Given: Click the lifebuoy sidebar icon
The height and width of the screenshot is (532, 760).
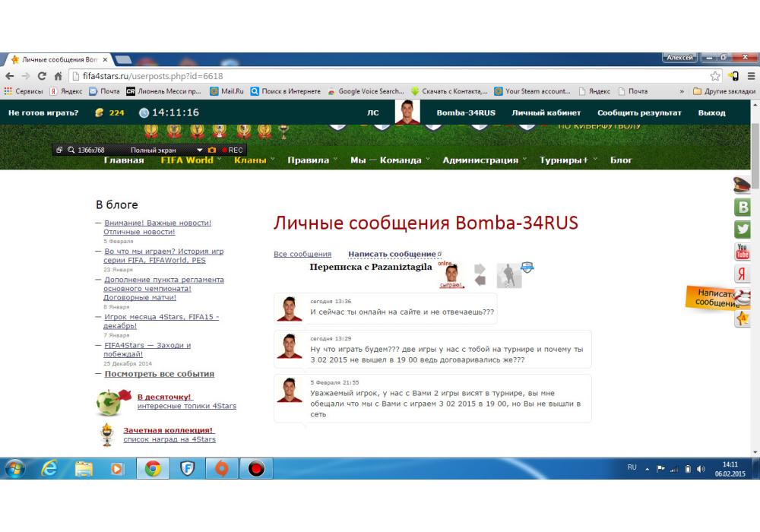Looking at the screenshot, I should coord(743,296).
